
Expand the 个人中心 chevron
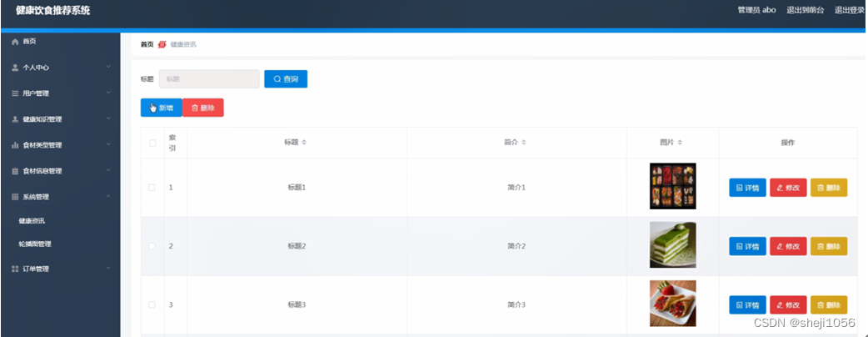pos(108,67)
